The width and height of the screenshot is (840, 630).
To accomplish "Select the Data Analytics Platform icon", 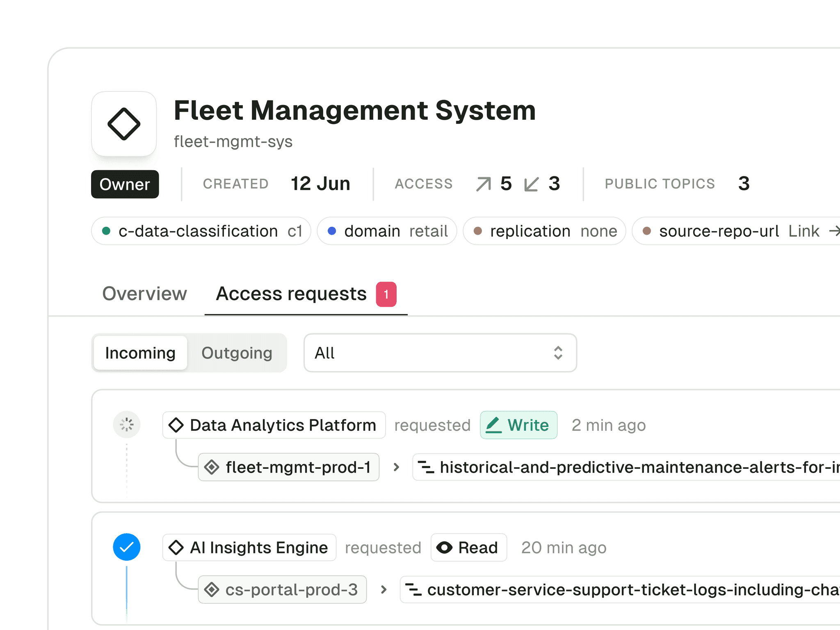I will click(176, 425).
